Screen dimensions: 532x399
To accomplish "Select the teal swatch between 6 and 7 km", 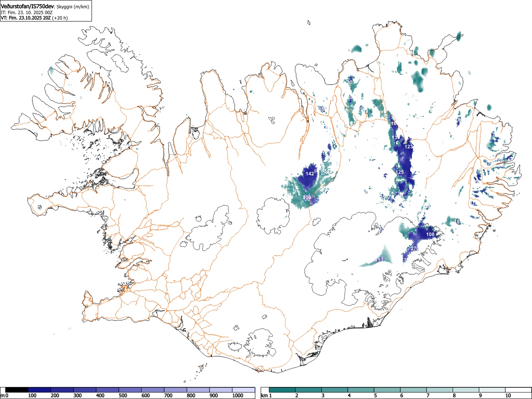I will tap(414, 390).
